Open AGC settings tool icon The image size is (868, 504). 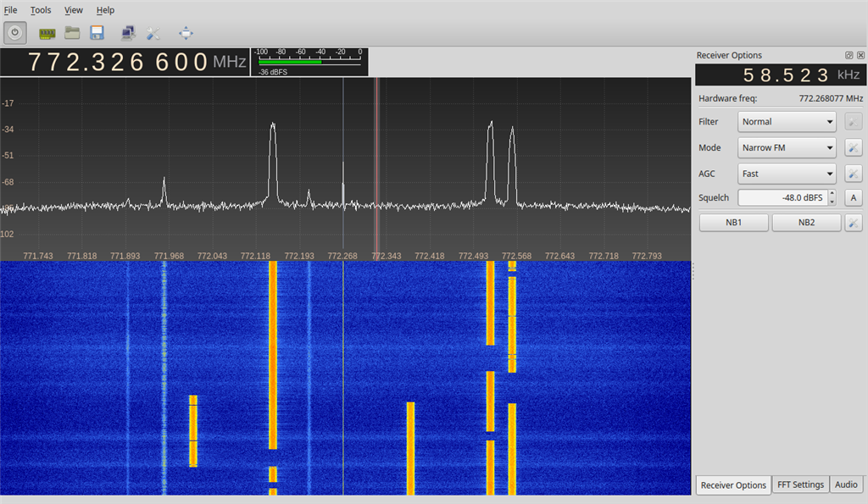coord(854,174)
